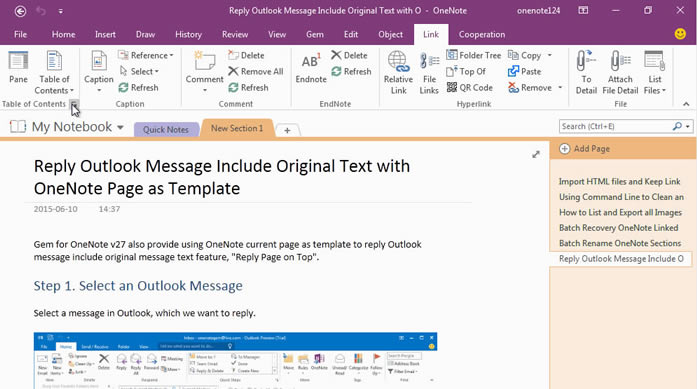The height and width of the screenshot is (389, 697).
Task: Open page Batch Recovery OneNote Linked
Action: point(618,228)
